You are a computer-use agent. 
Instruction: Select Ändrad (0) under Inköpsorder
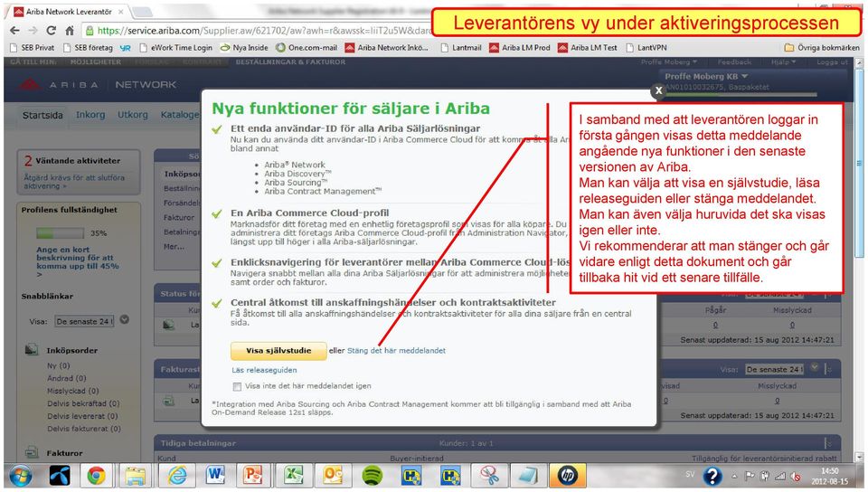(66, 379)
